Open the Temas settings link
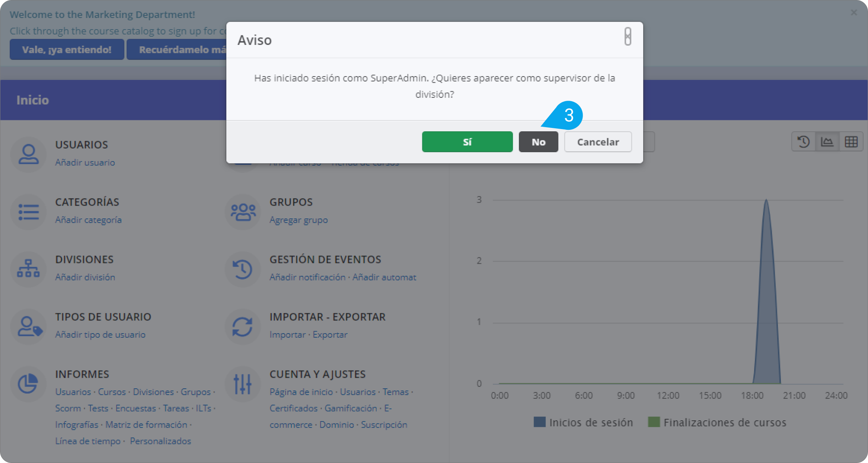The image size is (868, 463). tap(396, 392)
